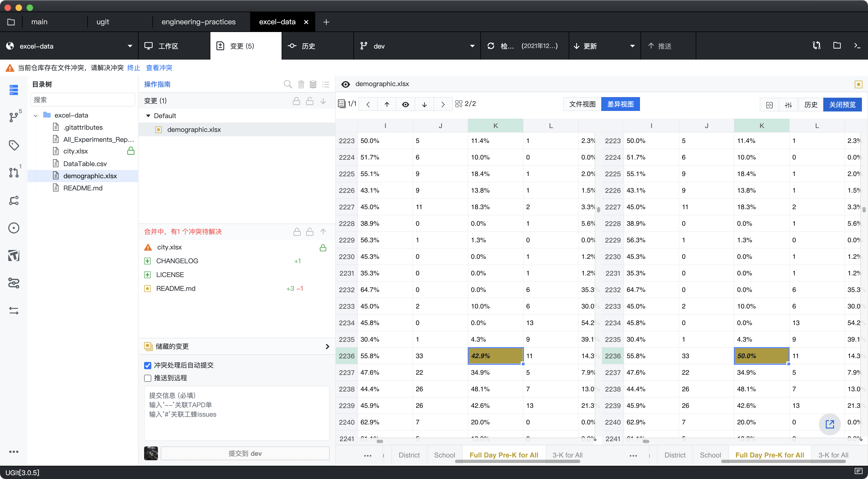Open the excel-data repository dropdown
This screenshot has height=479, width=868.
coord(69,46)
